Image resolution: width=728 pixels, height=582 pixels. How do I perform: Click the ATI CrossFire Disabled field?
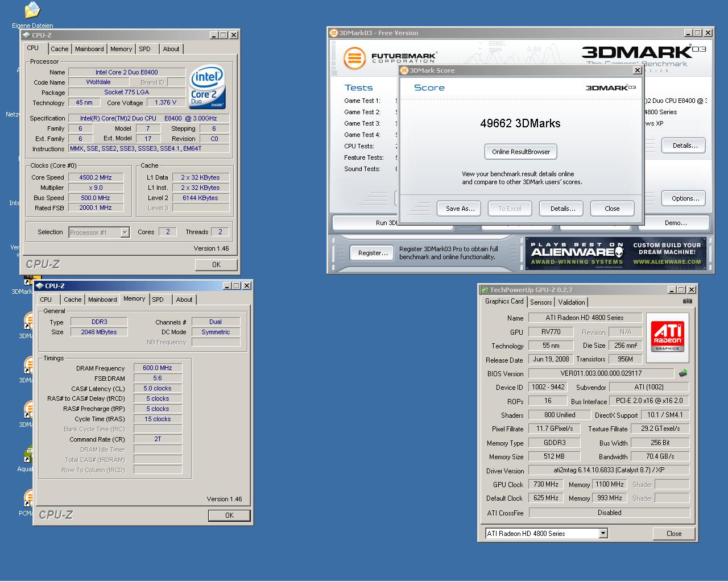click(609, 513)
